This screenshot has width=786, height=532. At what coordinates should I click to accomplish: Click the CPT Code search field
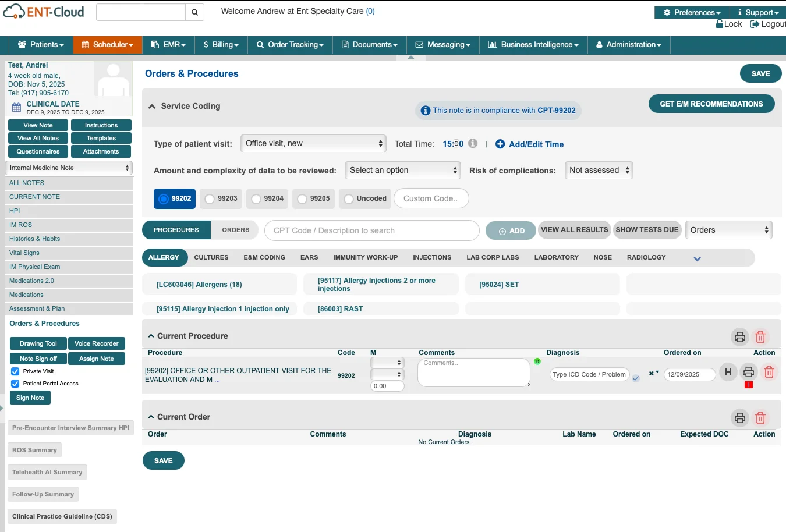click(371, 231)
